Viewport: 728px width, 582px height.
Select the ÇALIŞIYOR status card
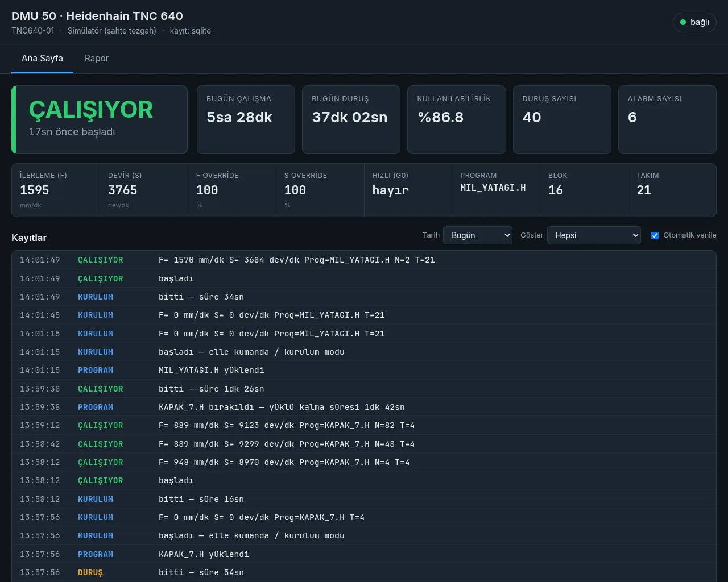tap(100, 119)
